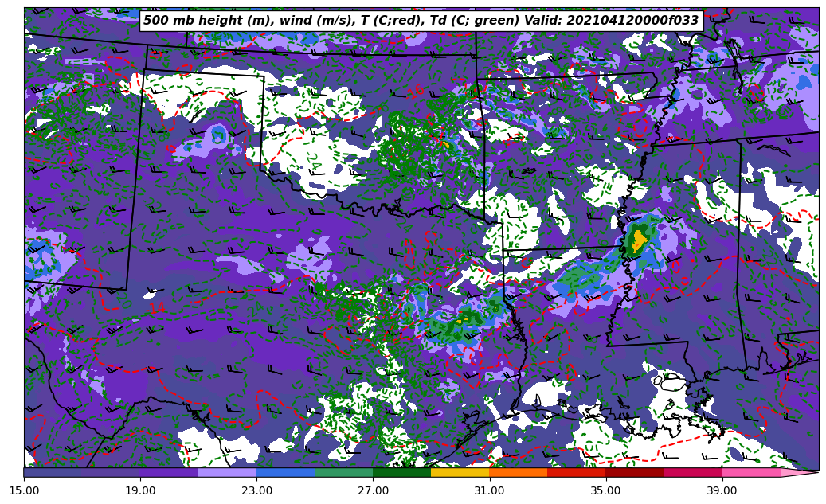Click the 27.00 colorbar tick label
Viewport: 826px width, 504px height.
[x=373, y=490]
